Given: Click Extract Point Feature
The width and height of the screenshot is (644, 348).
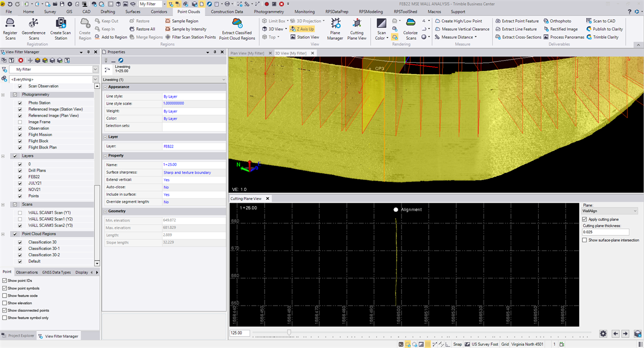Looking at the screenshot, I should (x=516, y=21).
